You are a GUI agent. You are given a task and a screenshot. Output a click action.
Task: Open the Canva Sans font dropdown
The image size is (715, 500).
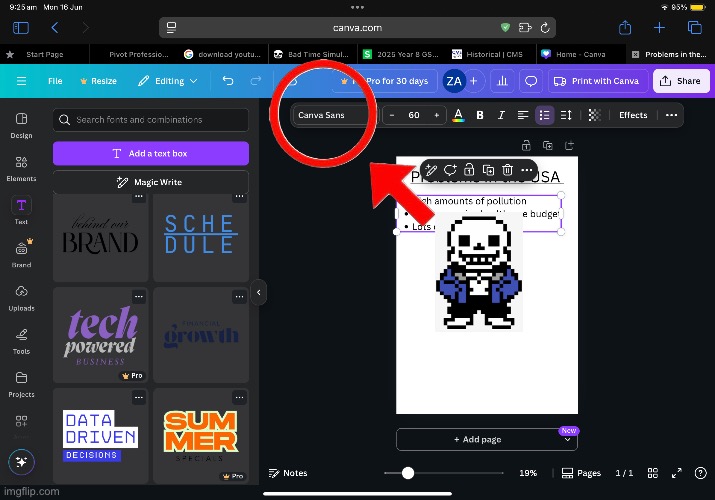click(335, 115)
